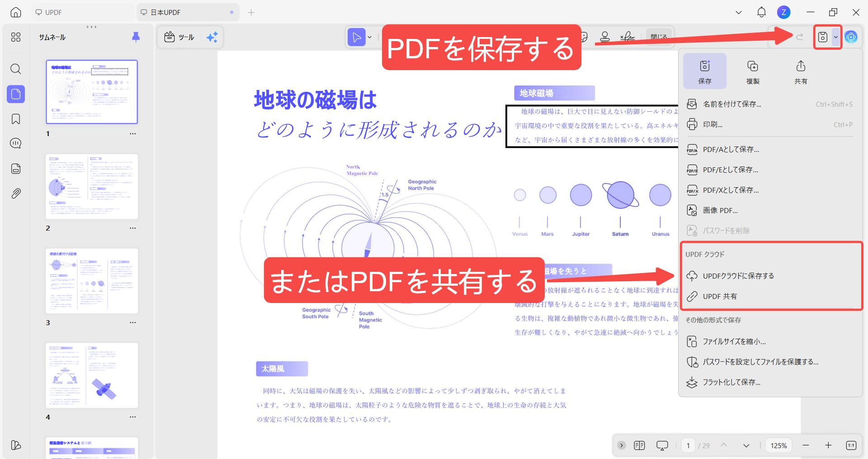Viewport: 868px width, 459px height.
Task: Select the signature tool in toolbar
Action: point(627,37)
